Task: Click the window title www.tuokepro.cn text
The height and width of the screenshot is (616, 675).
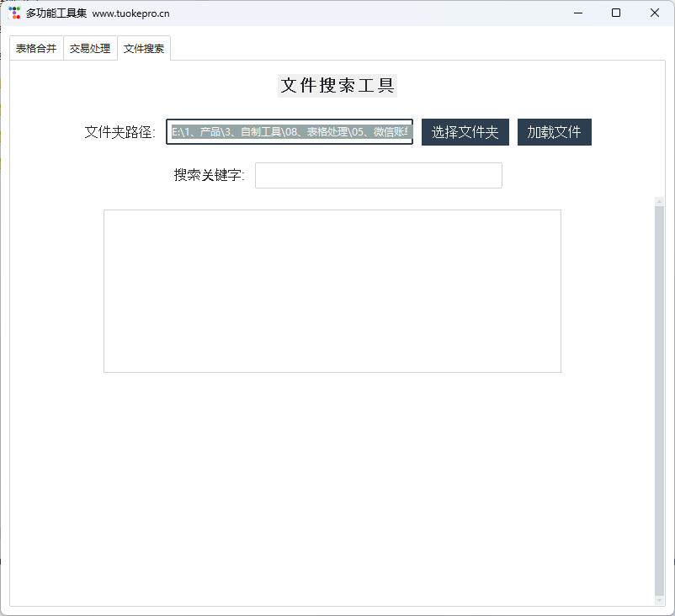Action: click(x=130, y=13)
